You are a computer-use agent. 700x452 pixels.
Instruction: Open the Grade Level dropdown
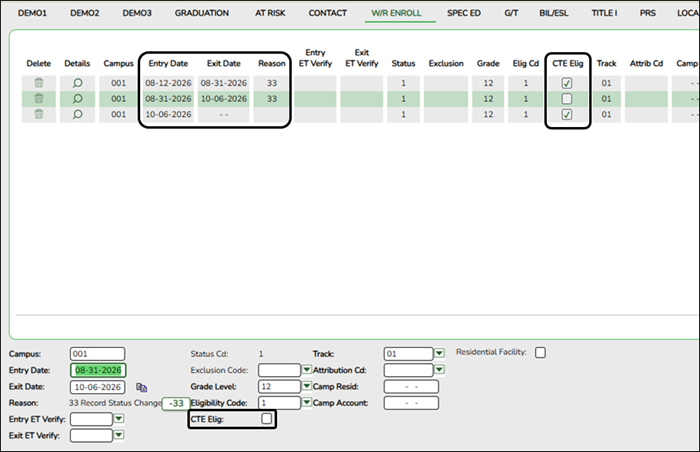(307, 385)
